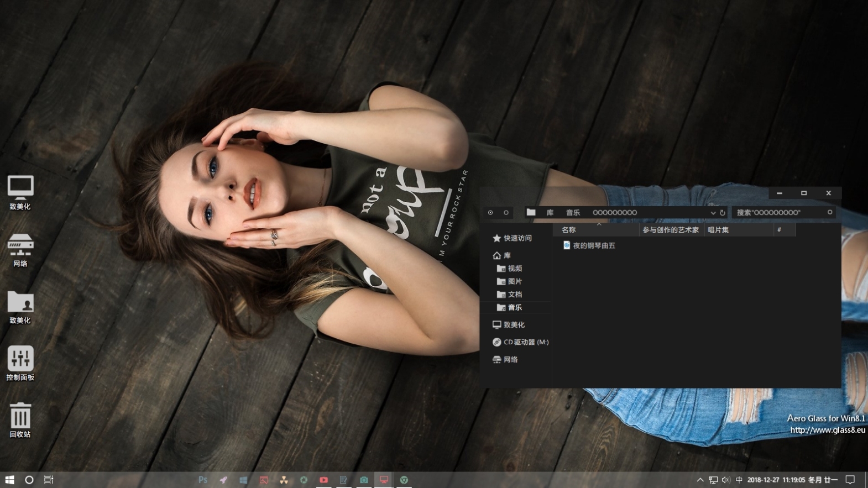This screenshot has height=488, width=868.
Task: Select the 音乐 library in sidebar
Action: [509, 307]
